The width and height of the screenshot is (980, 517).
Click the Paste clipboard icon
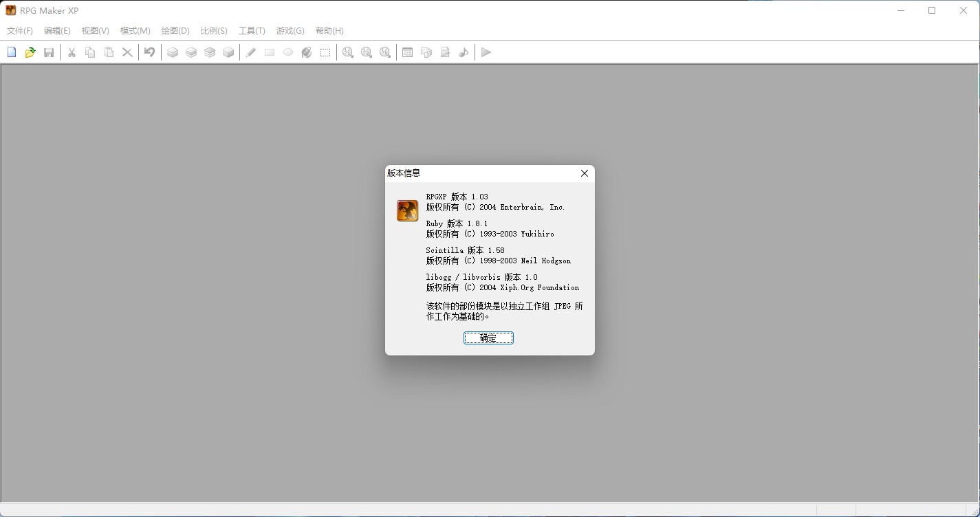click(x=109, y=52)
